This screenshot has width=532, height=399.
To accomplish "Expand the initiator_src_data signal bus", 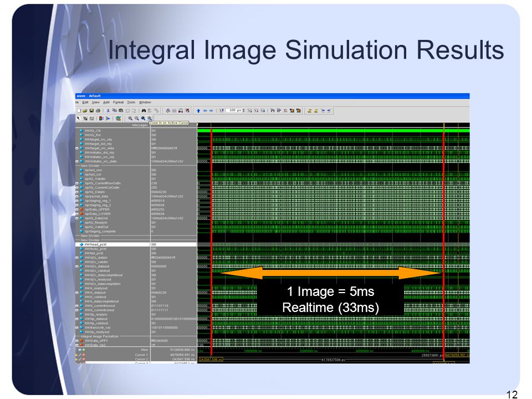I will [77, 161].
